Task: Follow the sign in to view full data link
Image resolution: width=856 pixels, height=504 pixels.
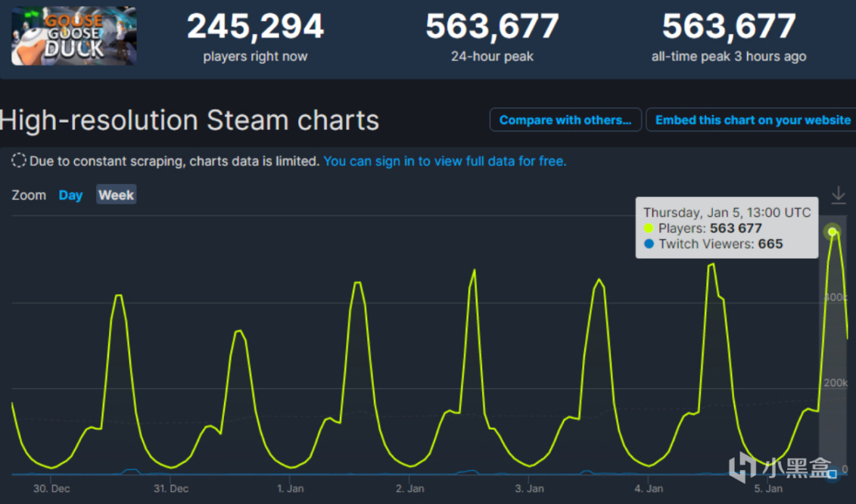Action: [x=444, y=161]
